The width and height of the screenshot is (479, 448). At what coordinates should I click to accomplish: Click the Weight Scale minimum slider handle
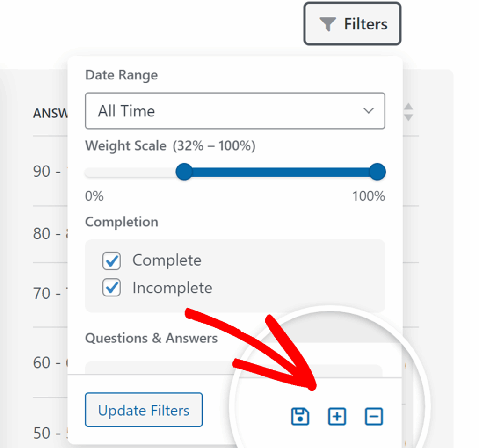tap(184, 172)
